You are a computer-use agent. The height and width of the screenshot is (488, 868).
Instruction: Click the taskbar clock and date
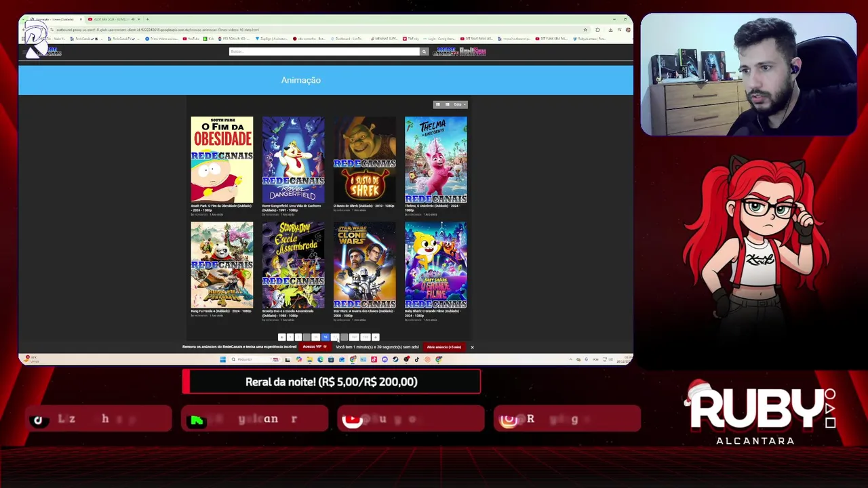(625, 359)
